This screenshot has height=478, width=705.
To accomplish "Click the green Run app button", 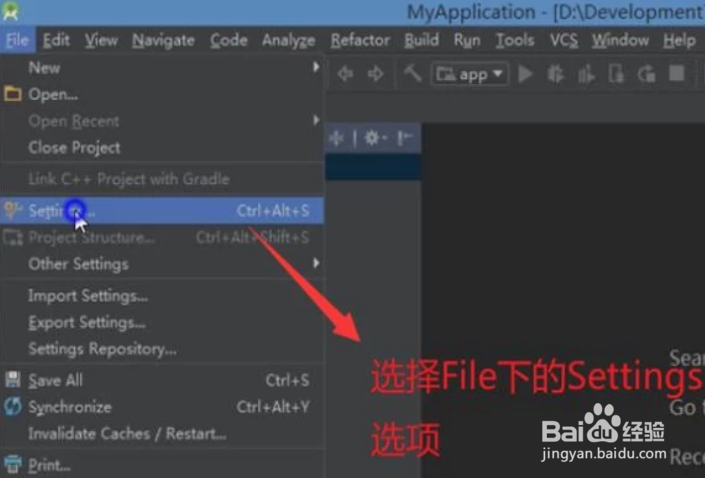I will coord(525,73).
